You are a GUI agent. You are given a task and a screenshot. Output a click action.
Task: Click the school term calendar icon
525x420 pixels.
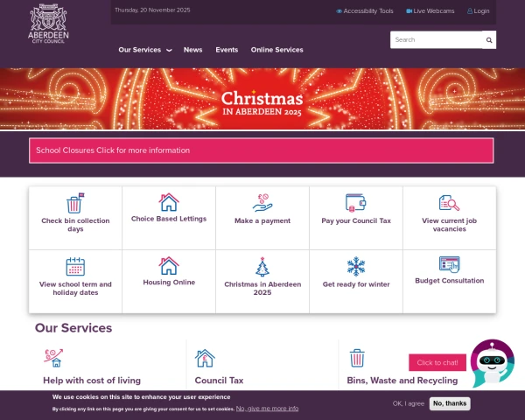coord(75,266)
